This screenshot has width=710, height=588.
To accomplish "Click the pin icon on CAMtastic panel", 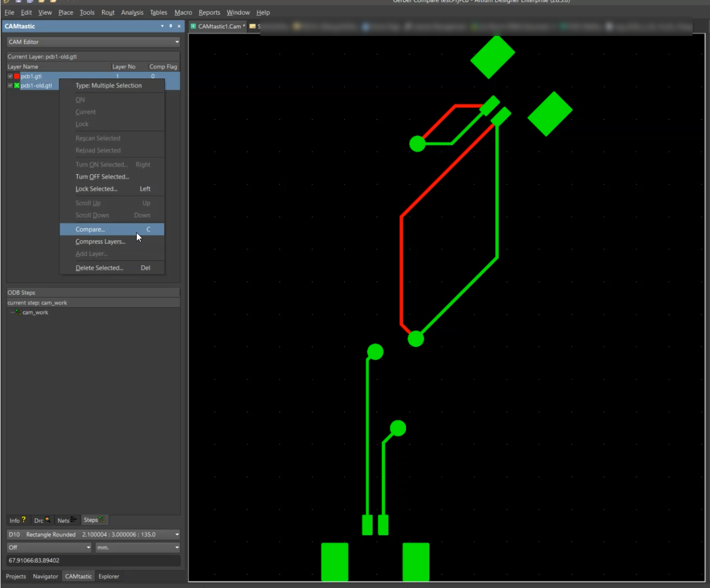I will (170, 26).
